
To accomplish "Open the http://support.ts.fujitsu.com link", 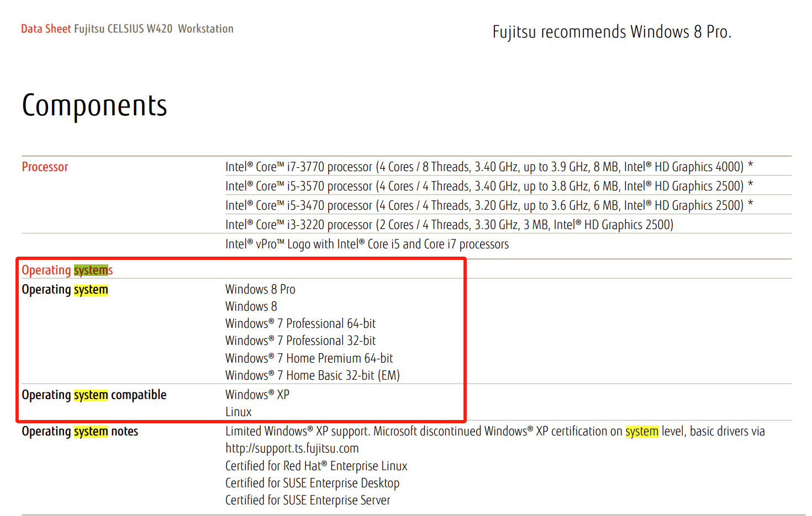I will (x=292, y=449).
